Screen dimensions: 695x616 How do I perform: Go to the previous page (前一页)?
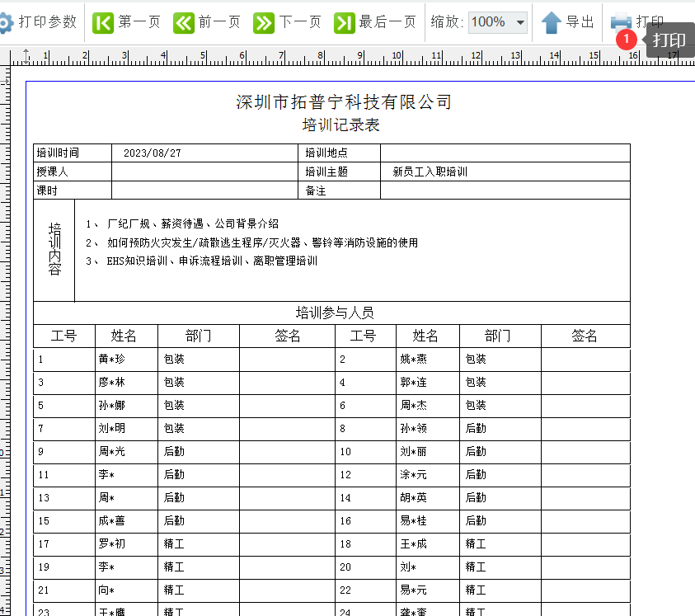[184, 22]
